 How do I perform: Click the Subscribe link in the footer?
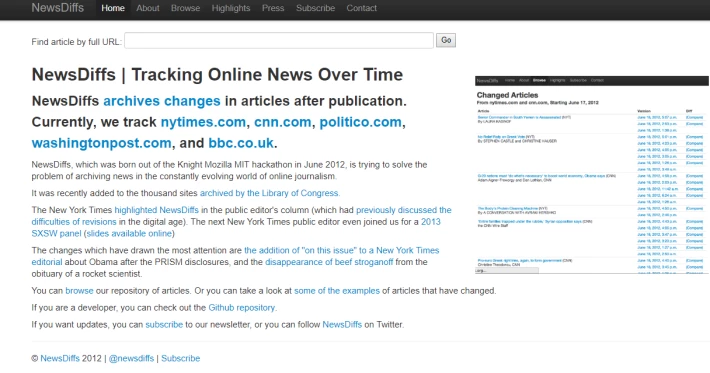coord(181,359)
